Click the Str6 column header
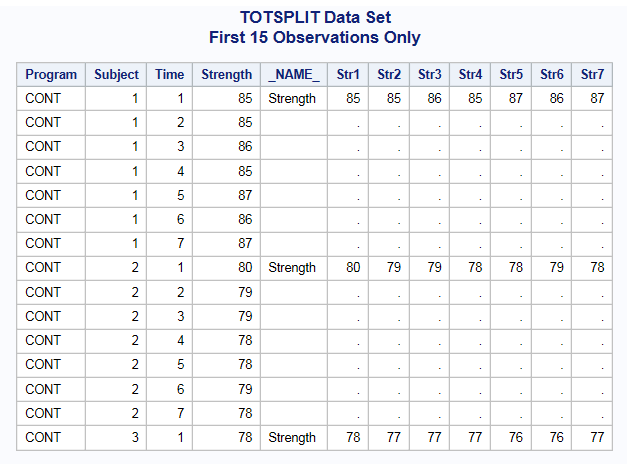627x464 pixels. pos(551,74)
